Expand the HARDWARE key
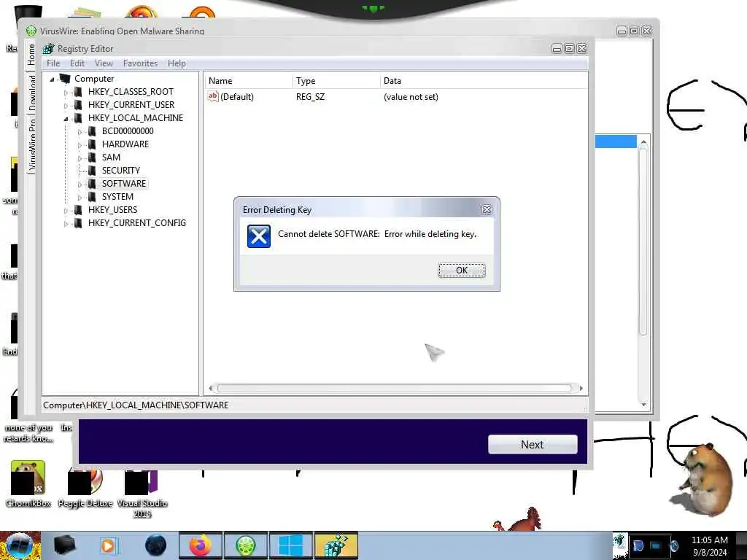The width and height of the screenshot is (747, 560). coord(80,145)
